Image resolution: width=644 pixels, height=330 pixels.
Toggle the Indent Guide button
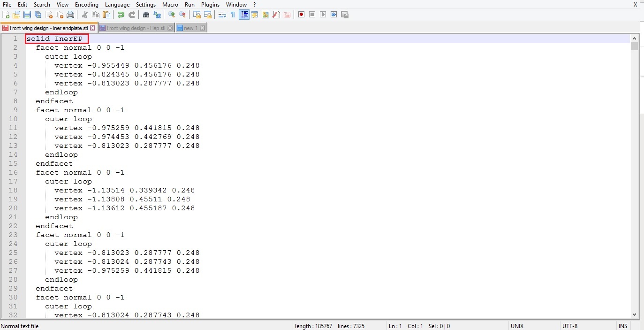(244, 15)
